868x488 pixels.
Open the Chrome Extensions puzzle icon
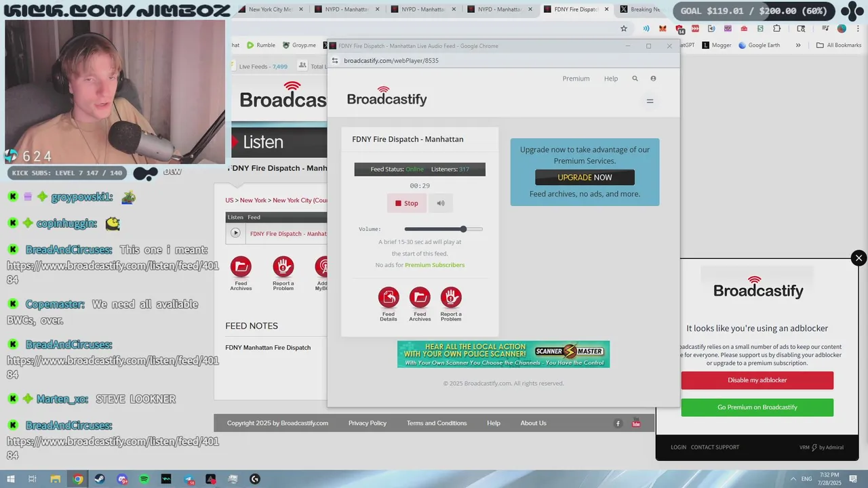[777, 28]
